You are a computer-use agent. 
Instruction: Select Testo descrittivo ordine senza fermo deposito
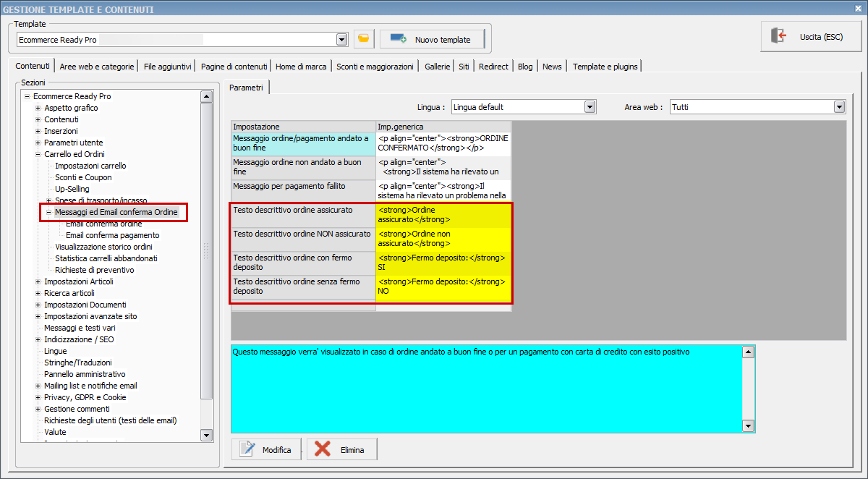click(303, 287)
